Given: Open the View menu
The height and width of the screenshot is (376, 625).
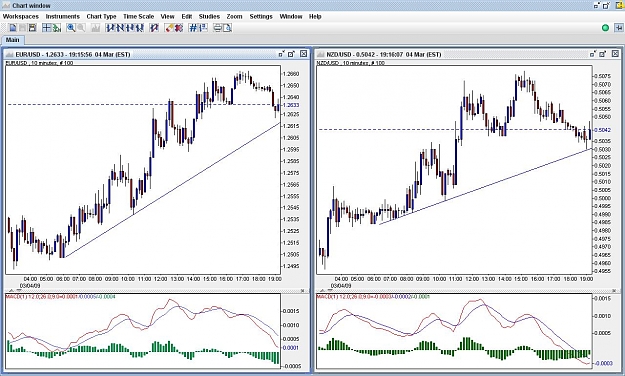Looking at the screenshot, I should (167, 16).
